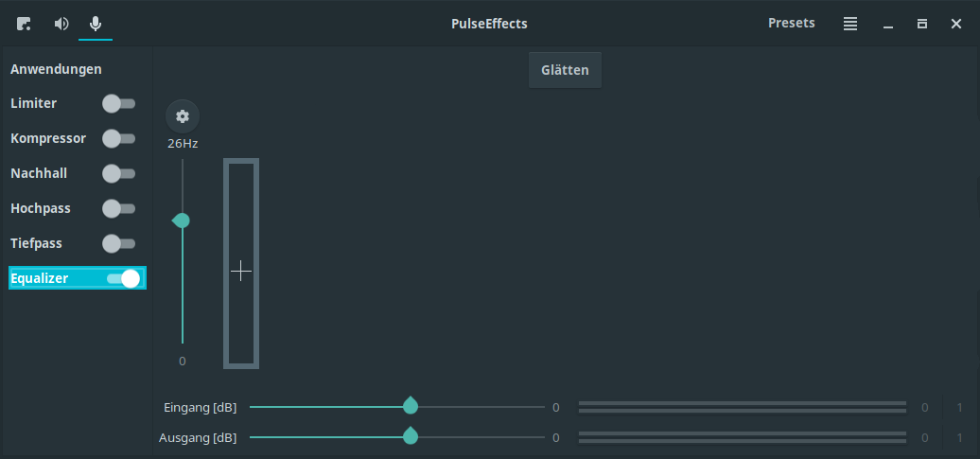This screenshot has height=459, width=980.
Task: Click the Ausgang [dB] slider handle
Action: [410, 436]
